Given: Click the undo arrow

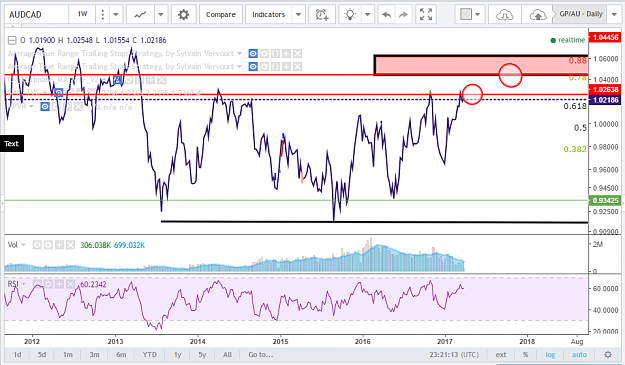Looking at the screenshot, I should (386, 15).
